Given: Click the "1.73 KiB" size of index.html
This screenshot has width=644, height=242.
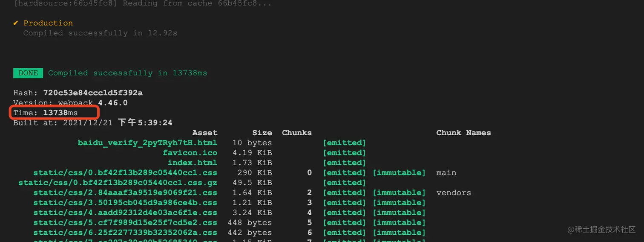Looking at the screenshot, I should (x=252, y=163).
